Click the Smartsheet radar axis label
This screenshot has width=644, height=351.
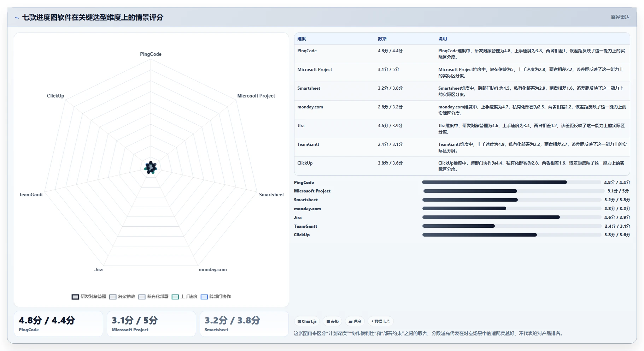click(271, 195)
